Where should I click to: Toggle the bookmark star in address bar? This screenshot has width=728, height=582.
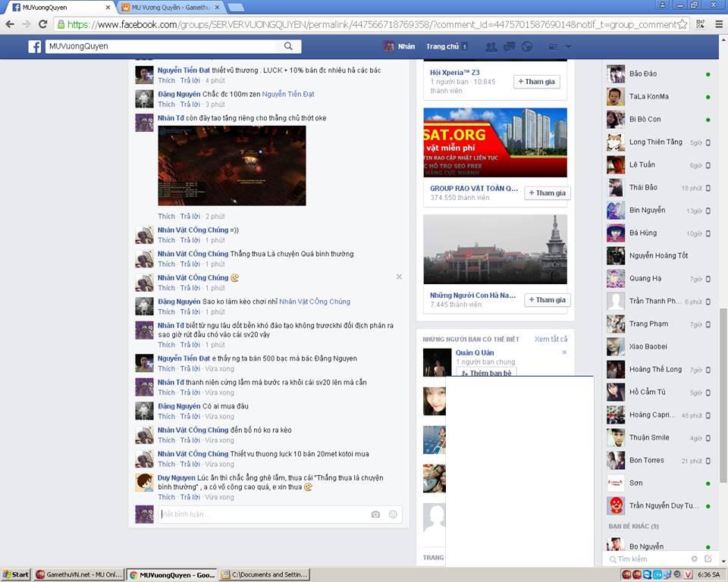[x=682, y=24]
